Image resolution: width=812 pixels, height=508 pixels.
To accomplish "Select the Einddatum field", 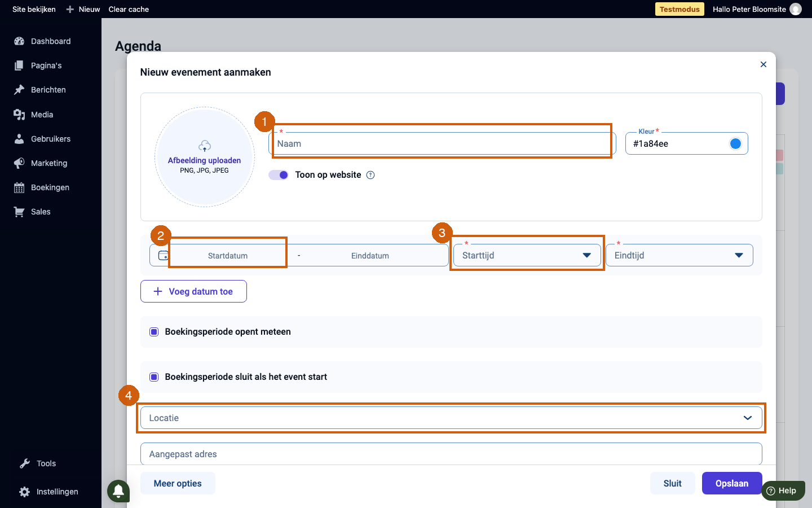I will 370,256.
